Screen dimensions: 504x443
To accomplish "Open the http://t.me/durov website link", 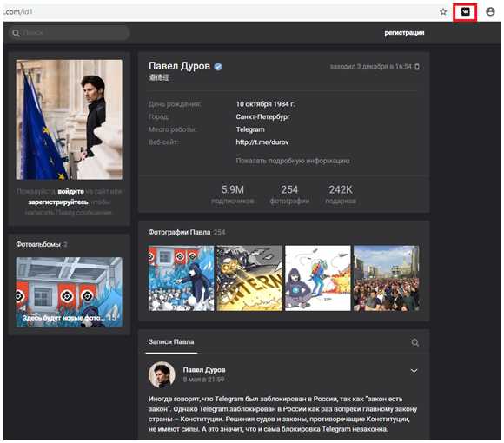I will 262,142.
